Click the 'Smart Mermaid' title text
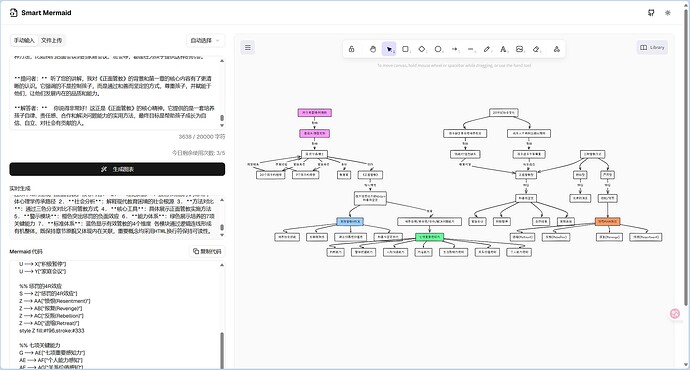 (x=46, y=13)
